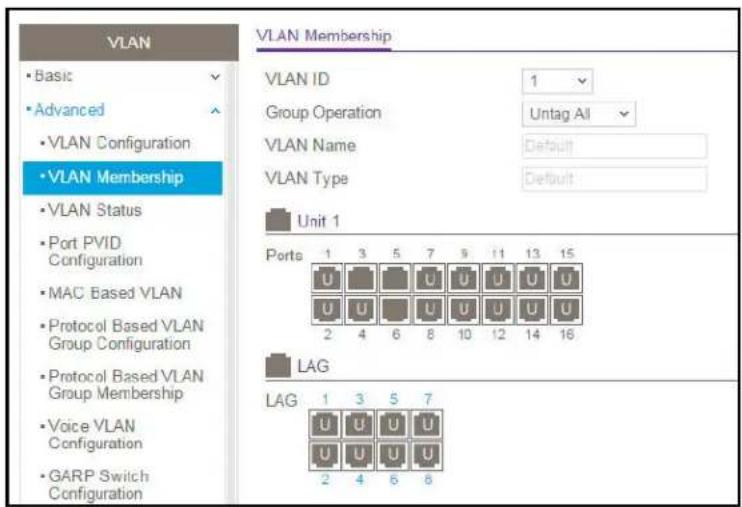Click the VLAN Type field
The width and height of the screenshot is (742, 507).
click(x=614, y=179)
